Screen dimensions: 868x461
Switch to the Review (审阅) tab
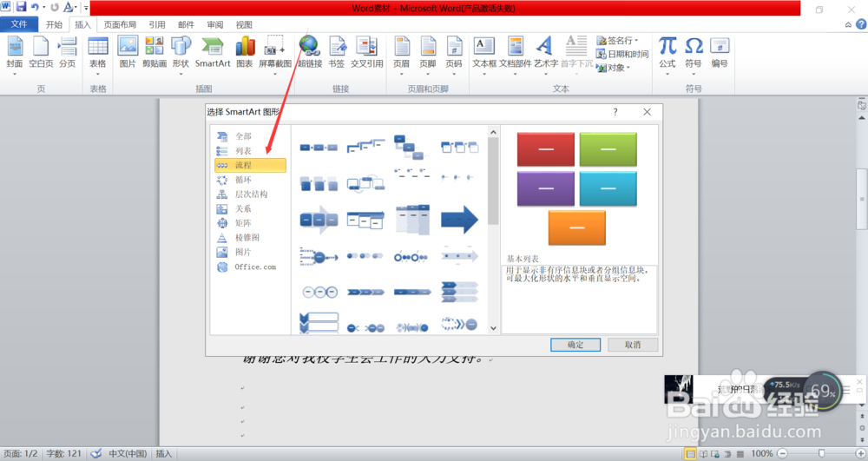[215, 24]
